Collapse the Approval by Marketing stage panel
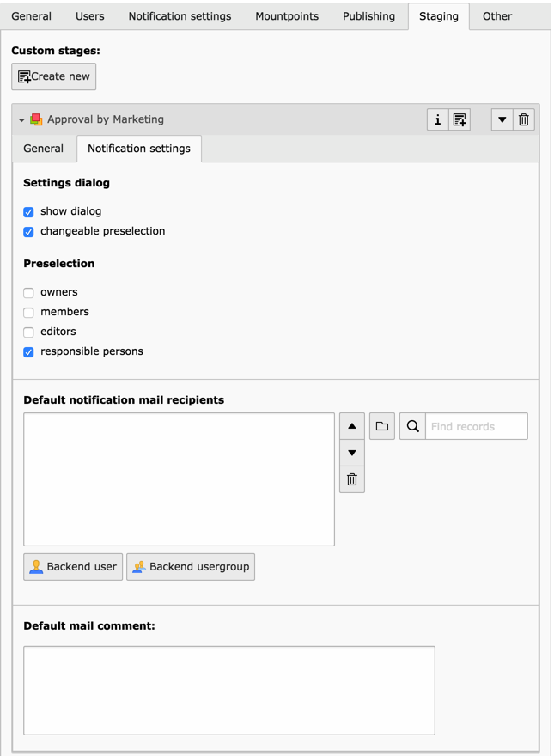Image resolution: width=554 pixels, height=756 pixels. [x=21, y=119]
